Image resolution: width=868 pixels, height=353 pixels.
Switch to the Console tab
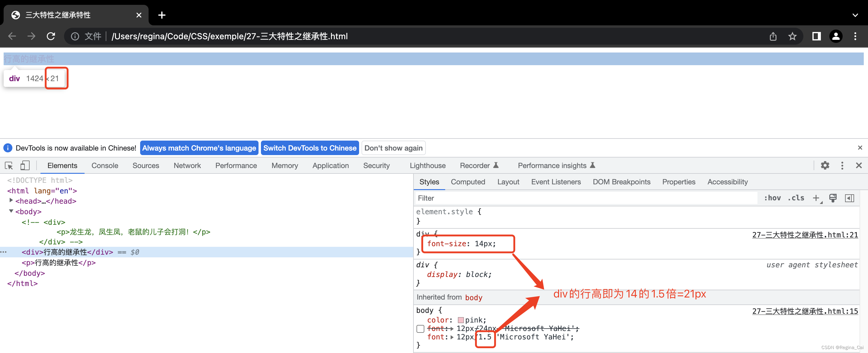(x=105, y=166)
